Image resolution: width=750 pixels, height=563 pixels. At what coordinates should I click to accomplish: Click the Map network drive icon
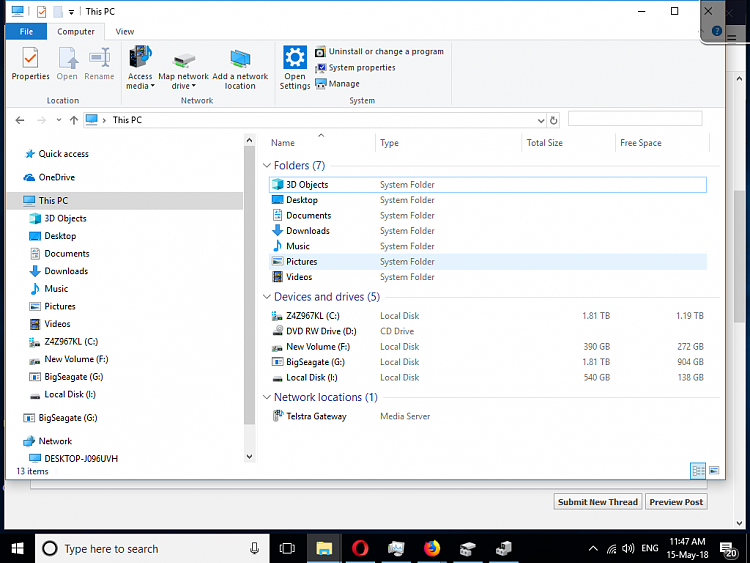(x=184, y=62)
